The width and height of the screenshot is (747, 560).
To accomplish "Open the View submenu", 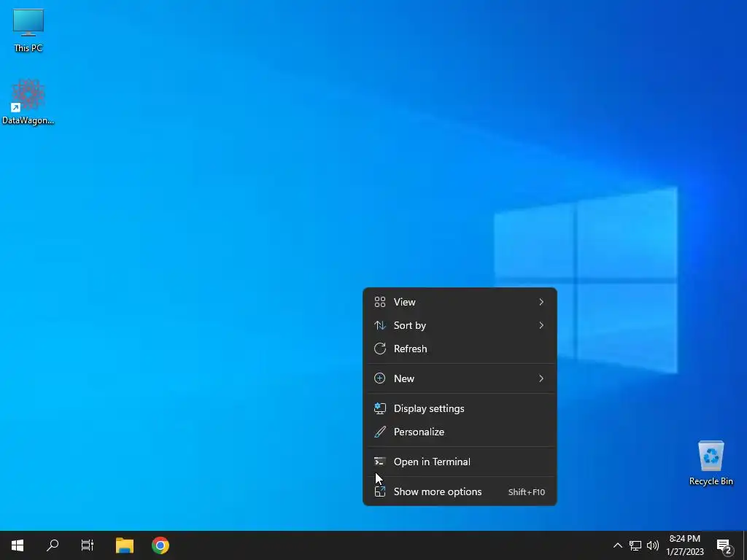I will click(460, 302).
